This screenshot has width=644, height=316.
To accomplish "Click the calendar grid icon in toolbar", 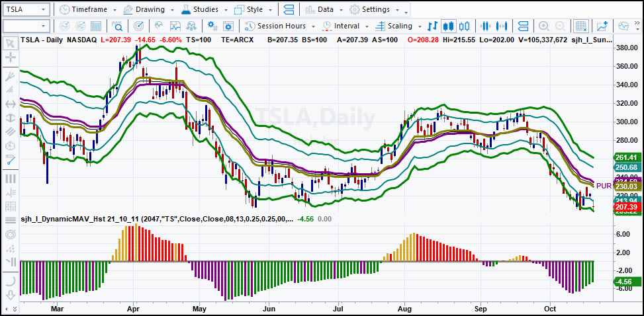I will coord(96,26).
